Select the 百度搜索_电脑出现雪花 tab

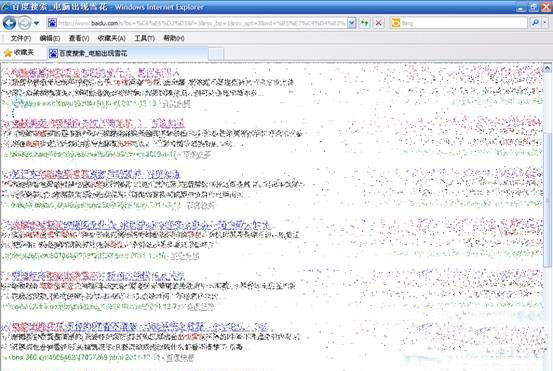127,53
